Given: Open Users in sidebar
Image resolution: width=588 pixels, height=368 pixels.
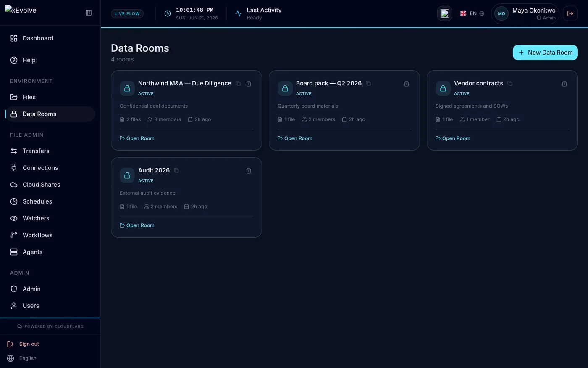Looking at the screenshot, I should 50,306.
